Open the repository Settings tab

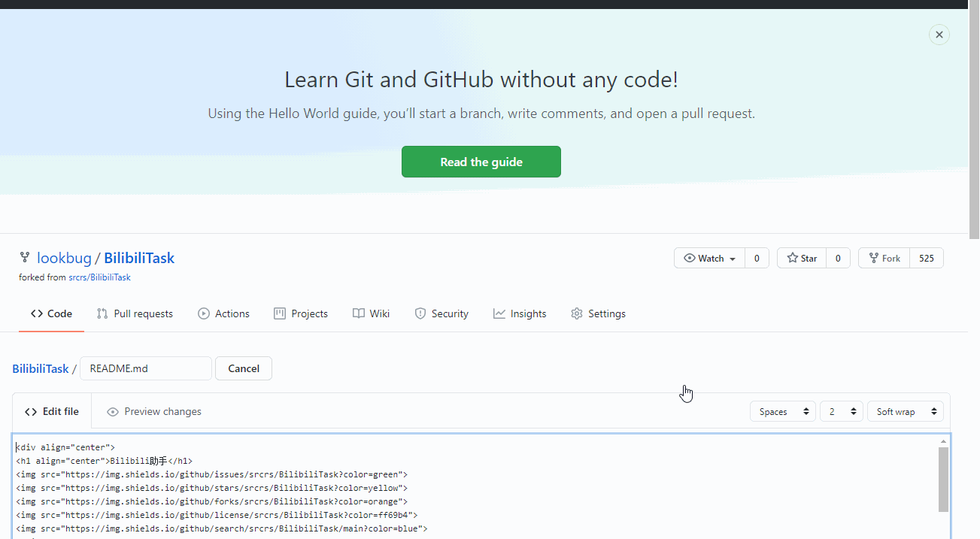598,313
